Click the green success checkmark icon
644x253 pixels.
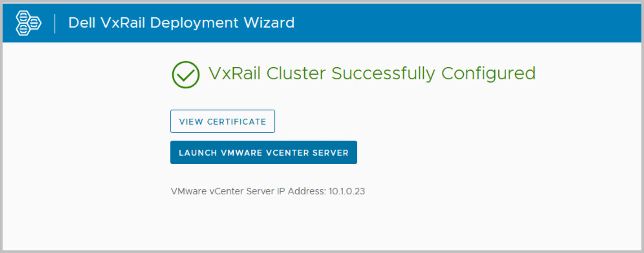pos(185,75)
